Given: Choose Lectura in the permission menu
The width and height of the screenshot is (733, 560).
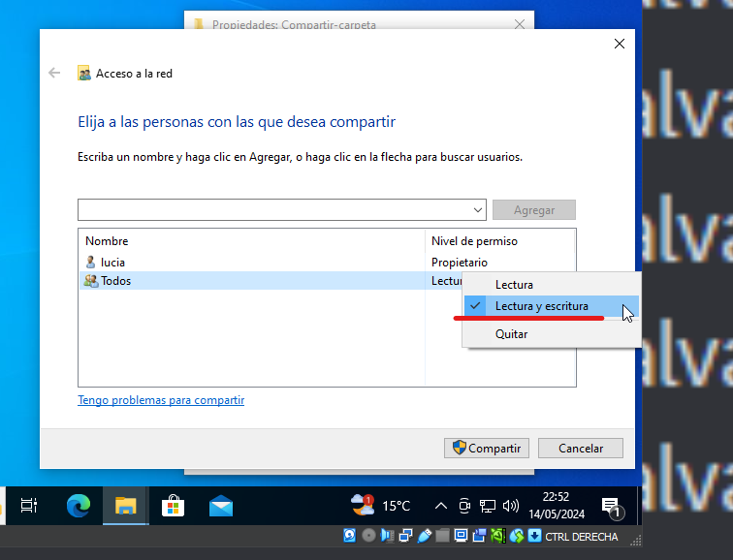Looking at the screenshot, I should (x=552, y=285).
